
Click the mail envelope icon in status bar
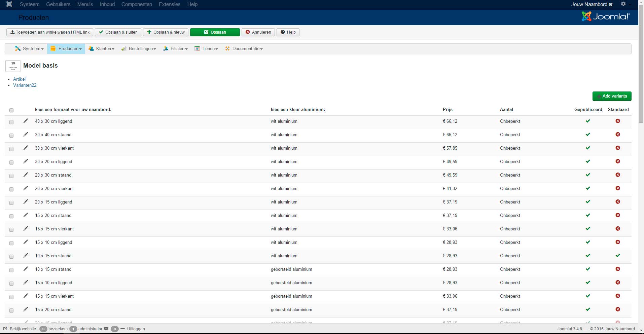tap(106, 329)
